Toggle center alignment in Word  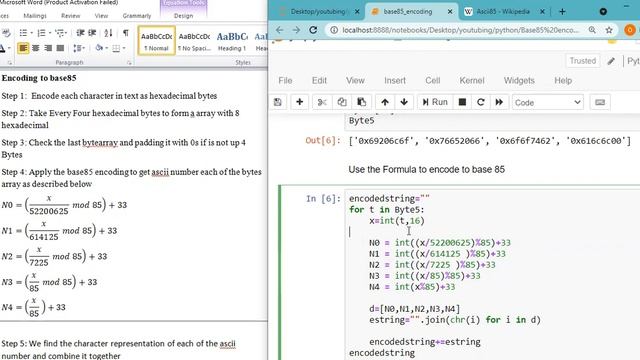(x=36, y=48)
